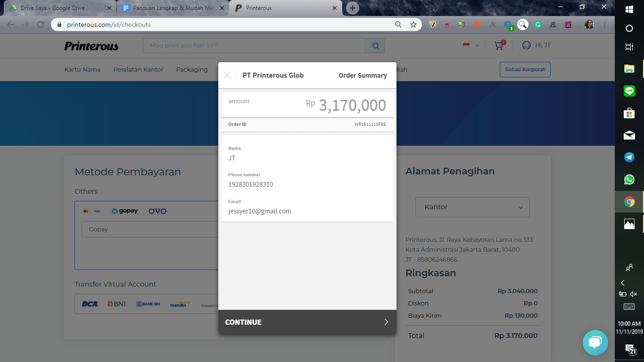Open the Microsoft Store taskbar icon
Viewport: 644px width, 362px height.
click(629, 113)
